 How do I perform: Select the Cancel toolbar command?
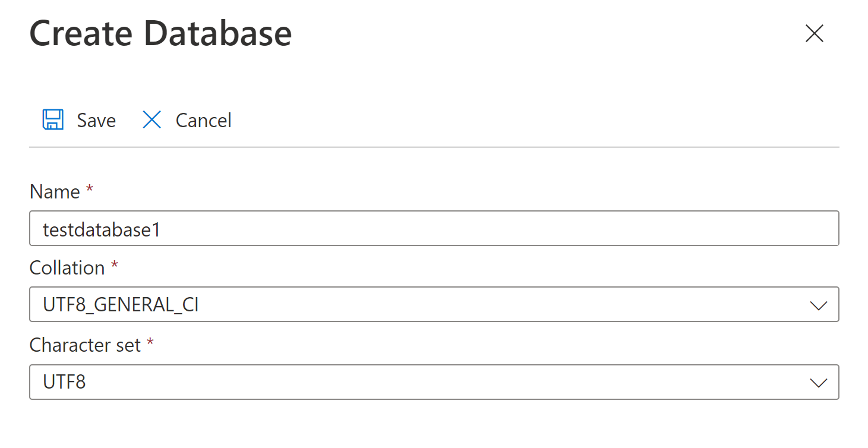(x=203, y=119)
